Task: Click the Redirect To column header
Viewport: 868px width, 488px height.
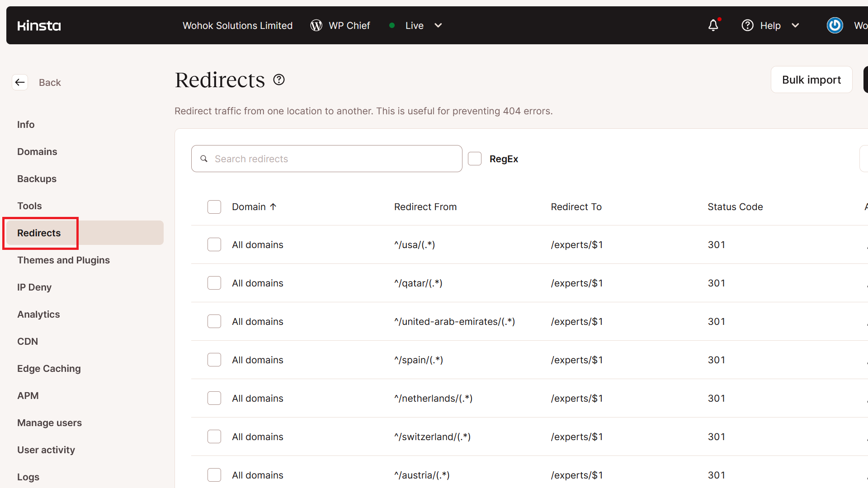Action: (576, 206)
